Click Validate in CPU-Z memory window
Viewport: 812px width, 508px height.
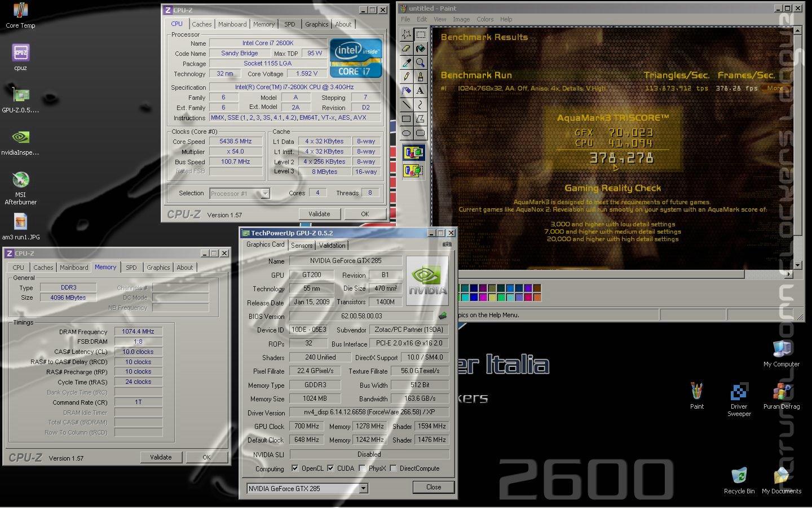click(x=161, y=457)
